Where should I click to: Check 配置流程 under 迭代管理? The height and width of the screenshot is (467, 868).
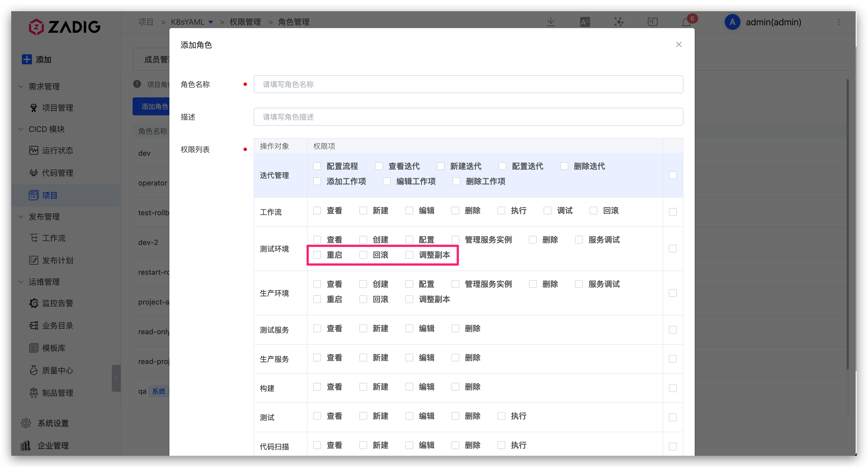[317, 166]
